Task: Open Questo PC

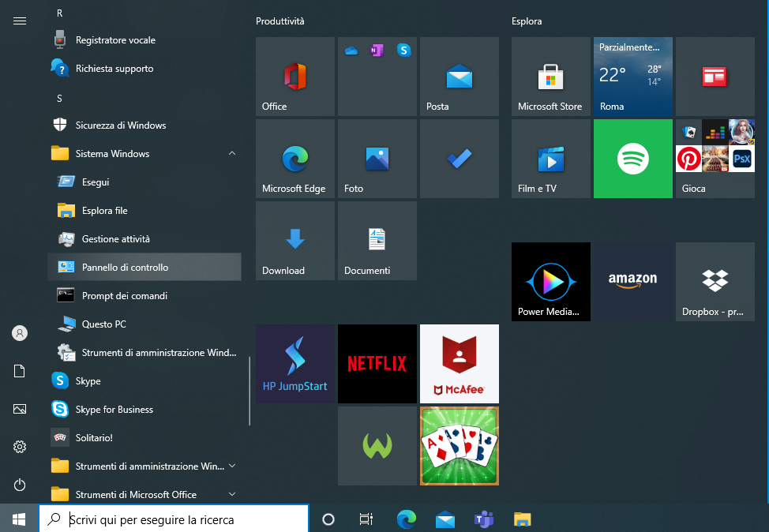Action: pos(144,324)
